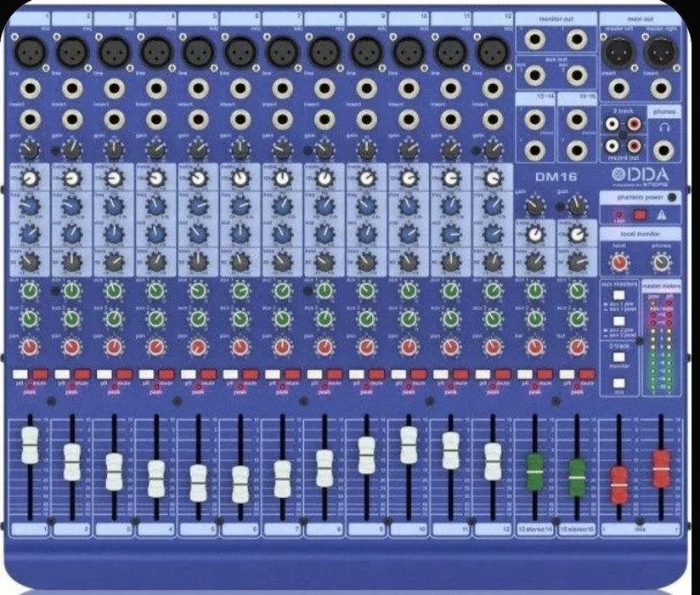Toggle pfl on stereo channel 13-14
Image resolution: width=700 pixels, height=595 pixels.
coord(524,374)
